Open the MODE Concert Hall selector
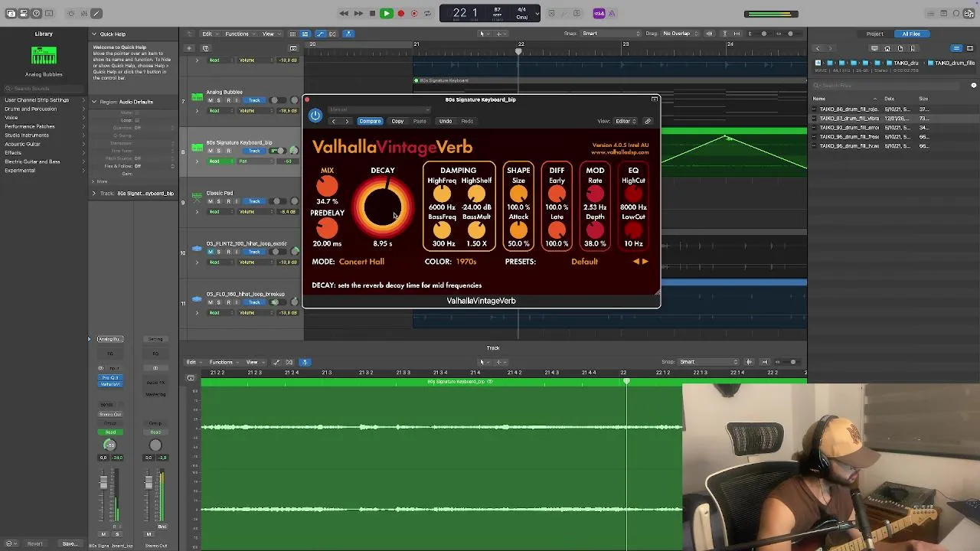The width and height of the screenshot is (980, 551). [361, 262]
